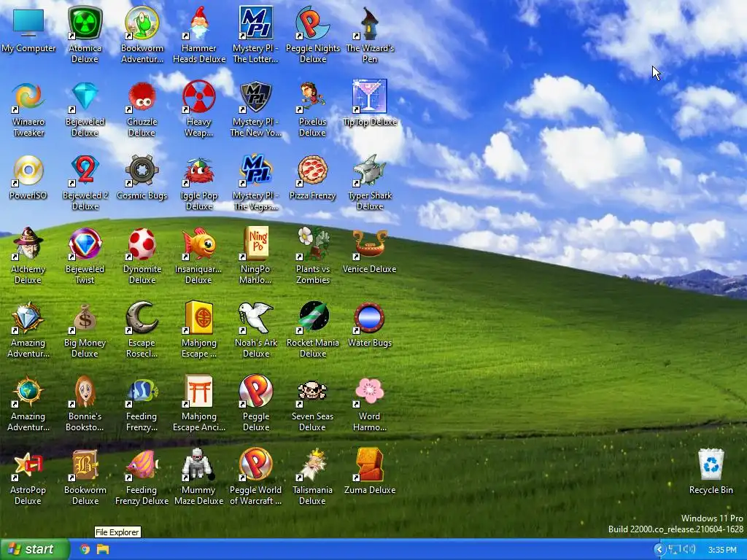Image resolution: width=747 pixels, height=560 pixels.
Task: Open the start menu button
Action: (x=35, y=549)
